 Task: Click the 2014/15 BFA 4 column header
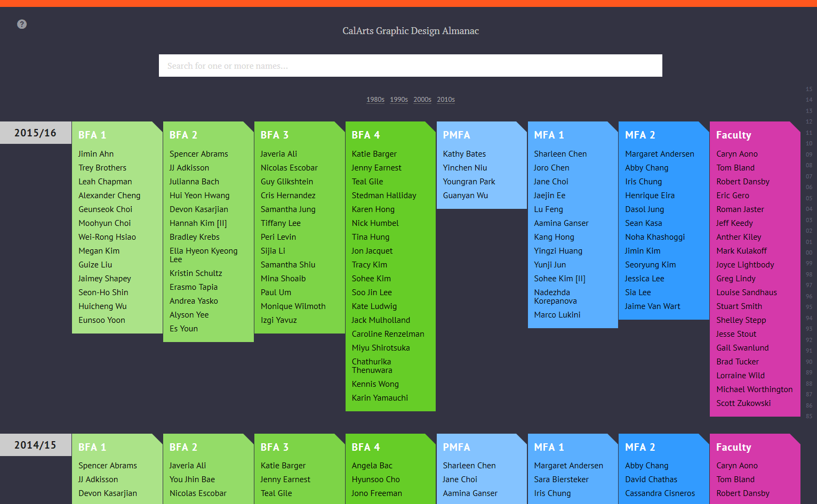pyautogui.click(x=366, y=447)
